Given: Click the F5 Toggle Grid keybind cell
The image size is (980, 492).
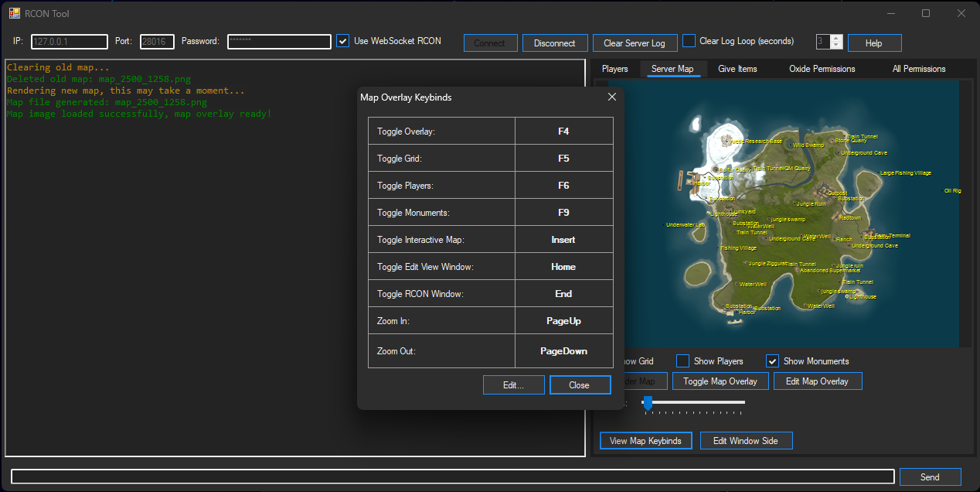Looking at the screenshot, I should tap(563, 159).
